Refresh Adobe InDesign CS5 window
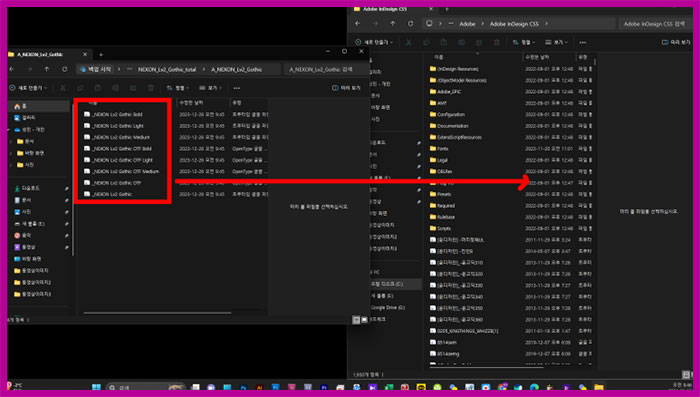 410,24
